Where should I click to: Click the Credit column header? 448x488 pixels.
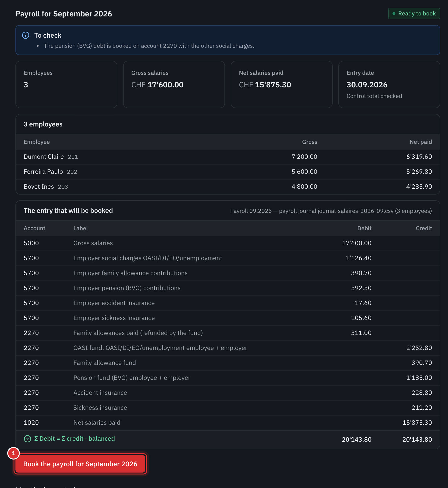[x=424, y=228]
